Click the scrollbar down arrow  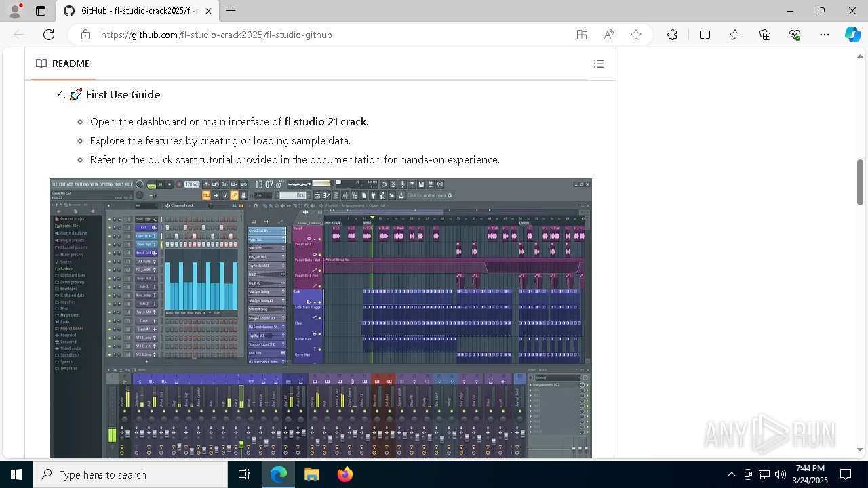pos(860,449)
